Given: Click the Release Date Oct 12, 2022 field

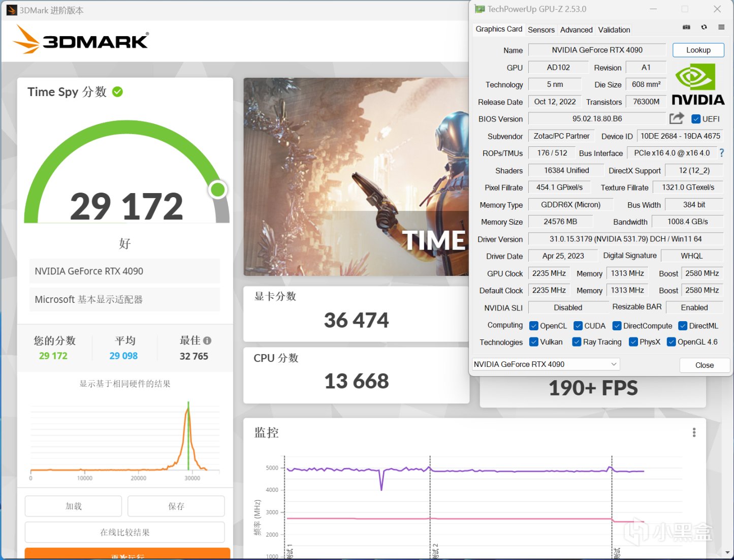Looking at the screenshot, I should (555, 102).
